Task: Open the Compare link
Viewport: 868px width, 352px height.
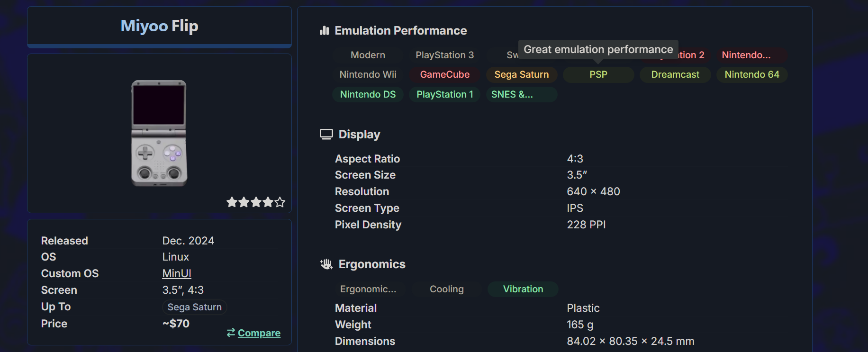Action: (259, 333)
